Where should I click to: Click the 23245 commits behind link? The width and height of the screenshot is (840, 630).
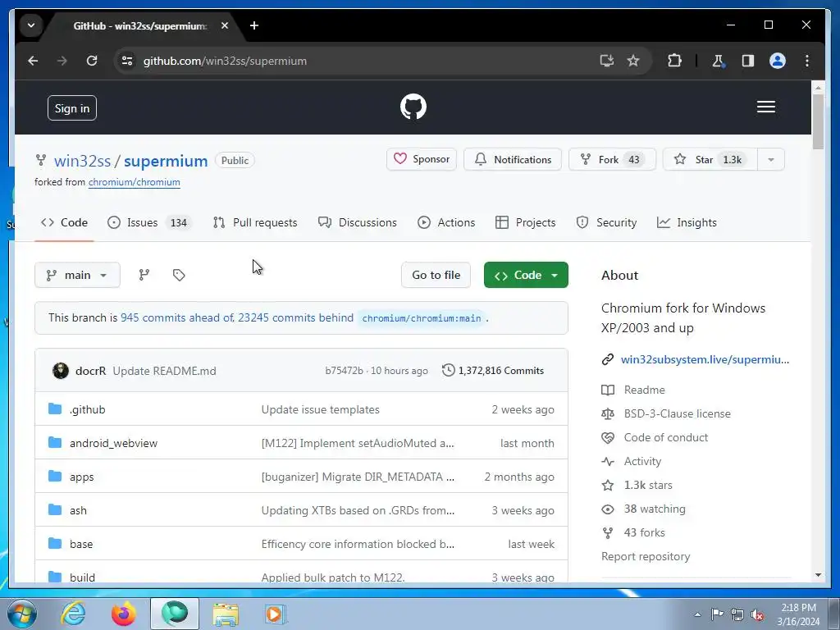point(295,317)
